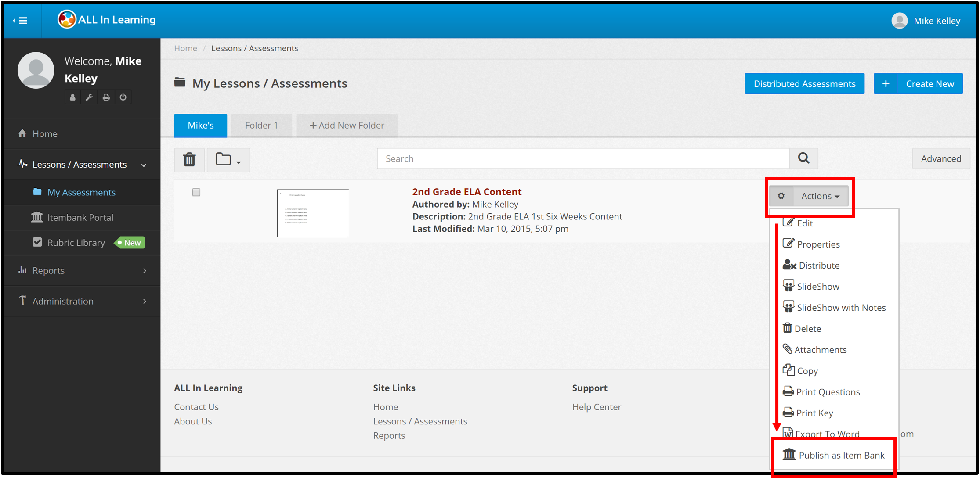
Task: Expand the Reports sidebar section
Action: coord(82,271)
